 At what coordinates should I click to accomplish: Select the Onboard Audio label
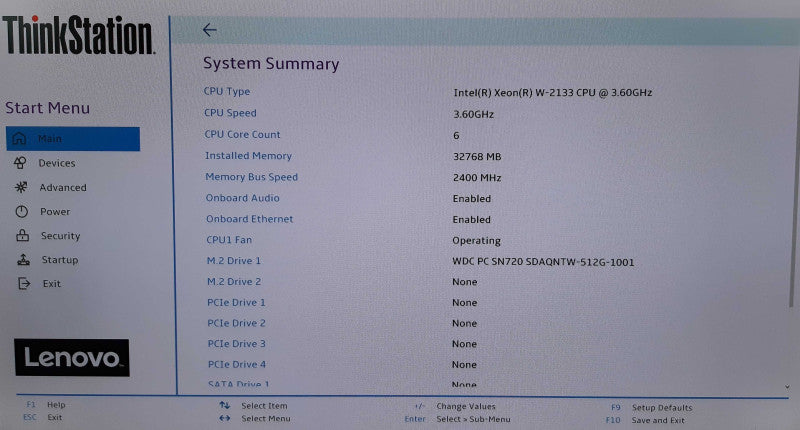242,198
